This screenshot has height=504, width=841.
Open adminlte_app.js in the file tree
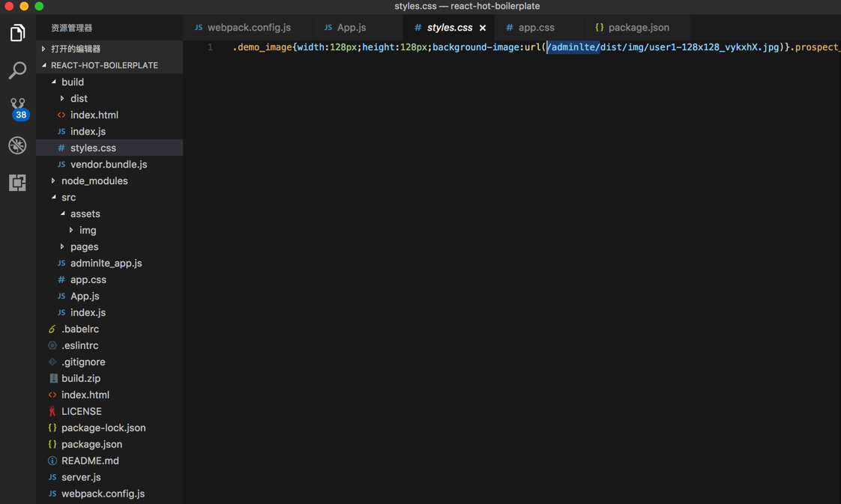point(109,263)
